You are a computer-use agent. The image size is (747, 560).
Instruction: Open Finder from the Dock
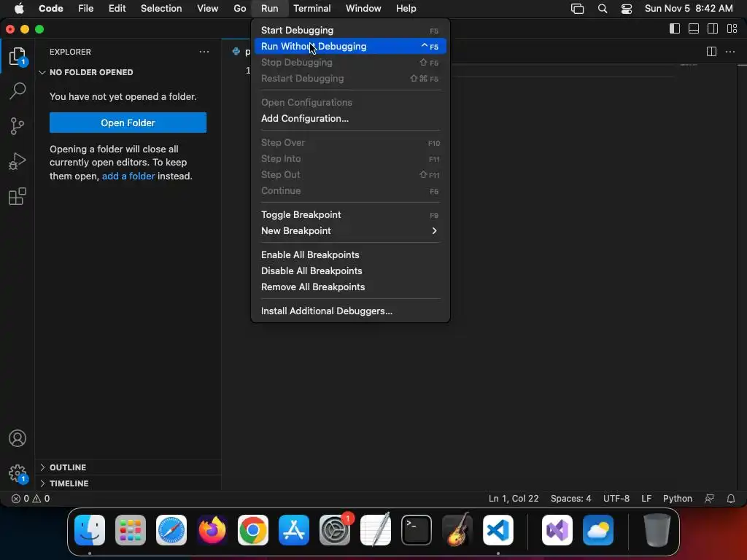[x=90, y=530]
